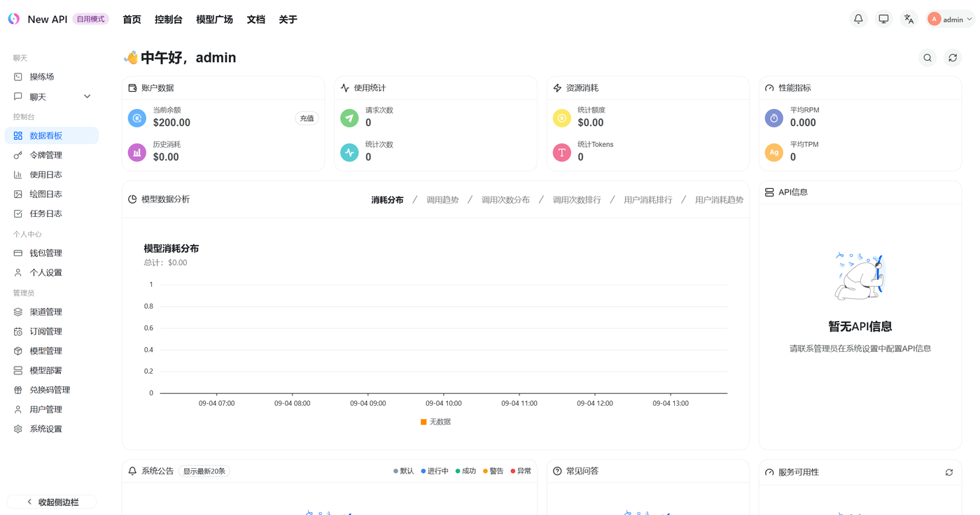Open 关于 in top navigation
The height and width of the screenshot is (515, 980).
(288, 20)
